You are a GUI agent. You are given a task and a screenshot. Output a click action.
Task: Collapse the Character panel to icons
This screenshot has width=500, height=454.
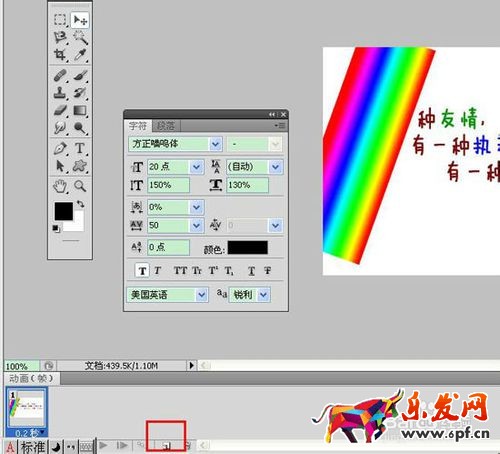coord(272,114)
